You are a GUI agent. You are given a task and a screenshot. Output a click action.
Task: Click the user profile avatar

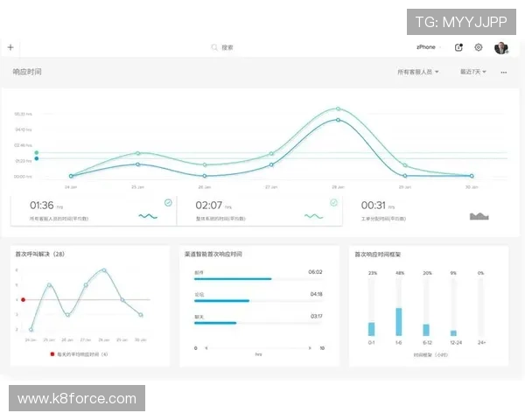[x=500, y=47]
